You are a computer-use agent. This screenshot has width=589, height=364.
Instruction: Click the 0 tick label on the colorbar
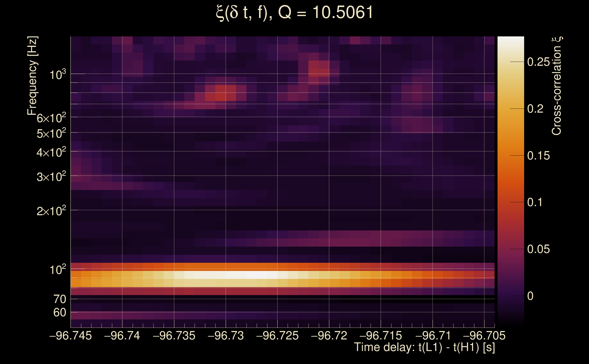530,296
